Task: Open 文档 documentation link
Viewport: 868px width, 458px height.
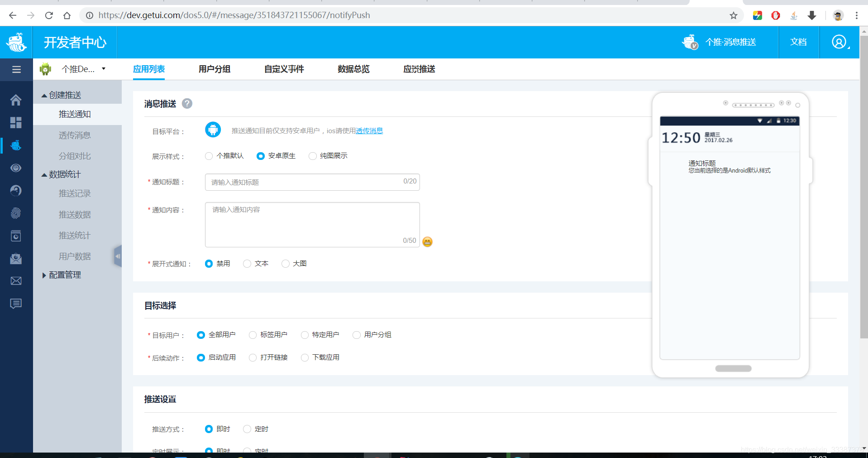Action: click(798, 42)
